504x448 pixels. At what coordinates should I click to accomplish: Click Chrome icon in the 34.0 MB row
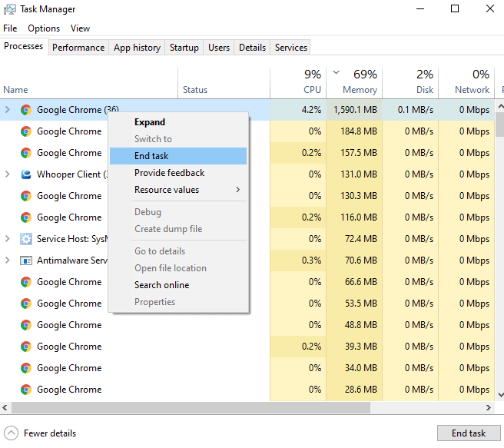point(26,368)
